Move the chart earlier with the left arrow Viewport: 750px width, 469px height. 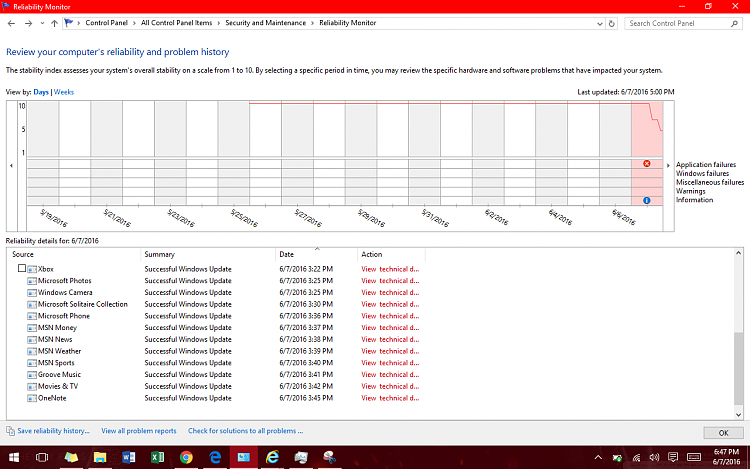[11, 165]
